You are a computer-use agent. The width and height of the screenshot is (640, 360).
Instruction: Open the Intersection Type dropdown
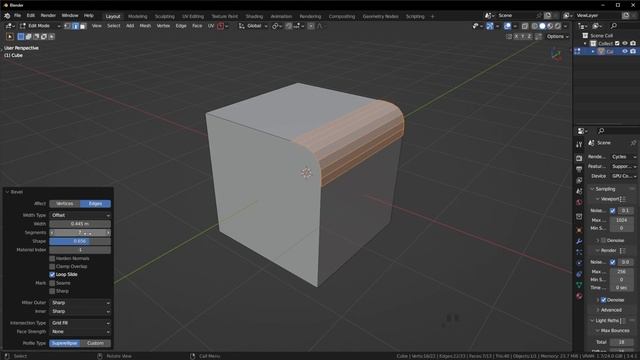(x=80, y=323)
